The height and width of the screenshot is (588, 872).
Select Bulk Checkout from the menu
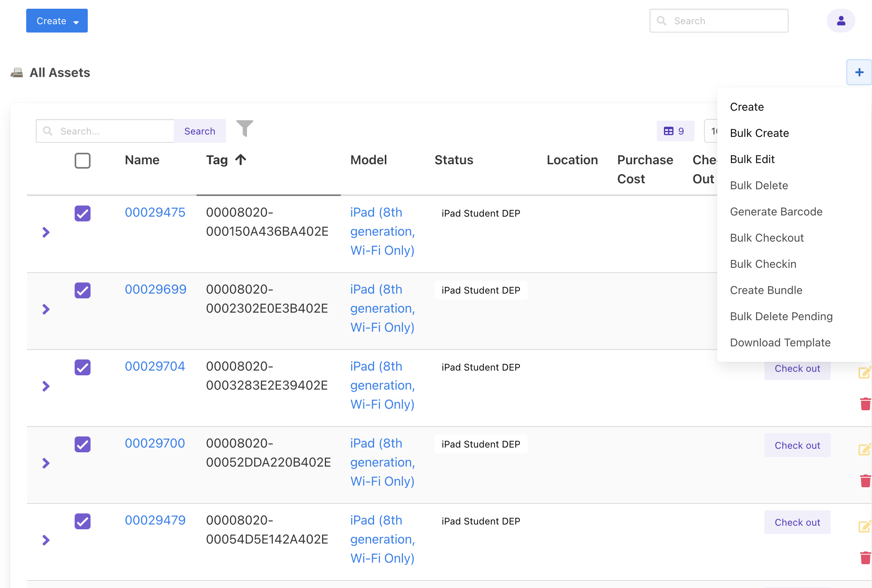[x=766, y=238]
